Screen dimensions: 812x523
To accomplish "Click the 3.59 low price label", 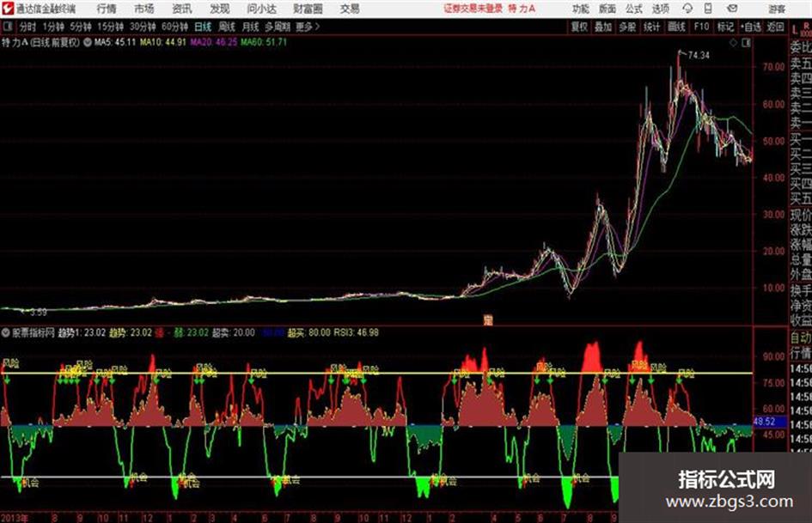I will tap(39, 313).
